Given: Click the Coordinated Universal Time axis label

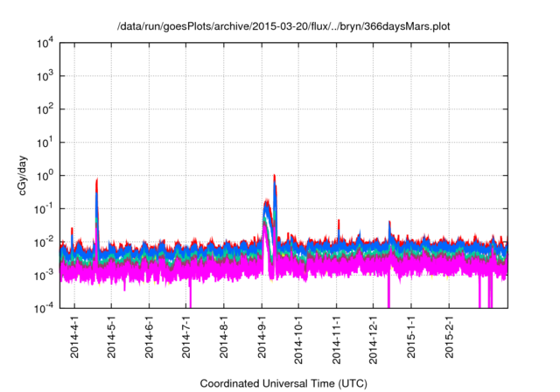Looking at the screenshot, I should point(283,383).
